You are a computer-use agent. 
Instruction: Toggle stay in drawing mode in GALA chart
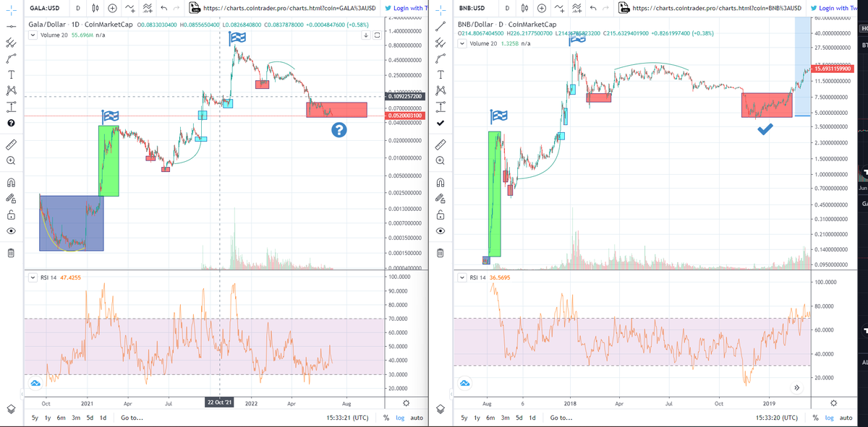[11, 199]
